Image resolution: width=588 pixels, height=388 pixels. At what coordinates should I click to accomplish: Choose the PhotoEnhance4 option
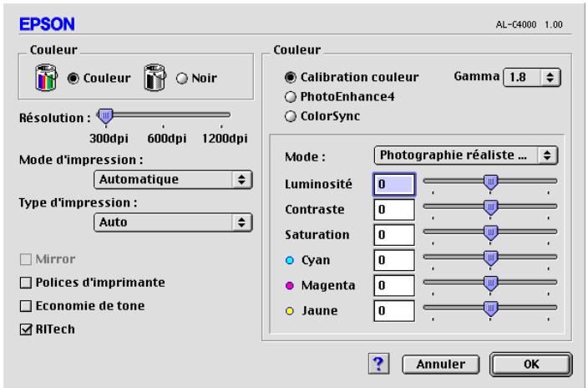tap(291, 97)
